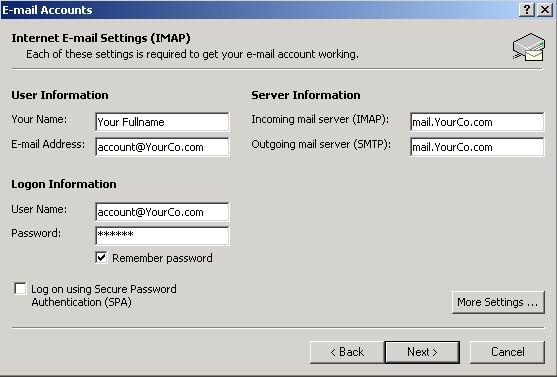The width and height of the screenshot is (557, 377).
Task: Go Back to the previous page
Action: [x=347, y=352]
